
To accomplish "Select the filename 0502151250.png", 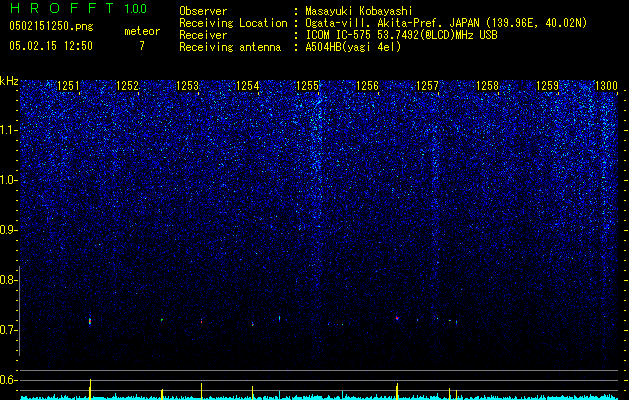I will [x=51, y=26].
